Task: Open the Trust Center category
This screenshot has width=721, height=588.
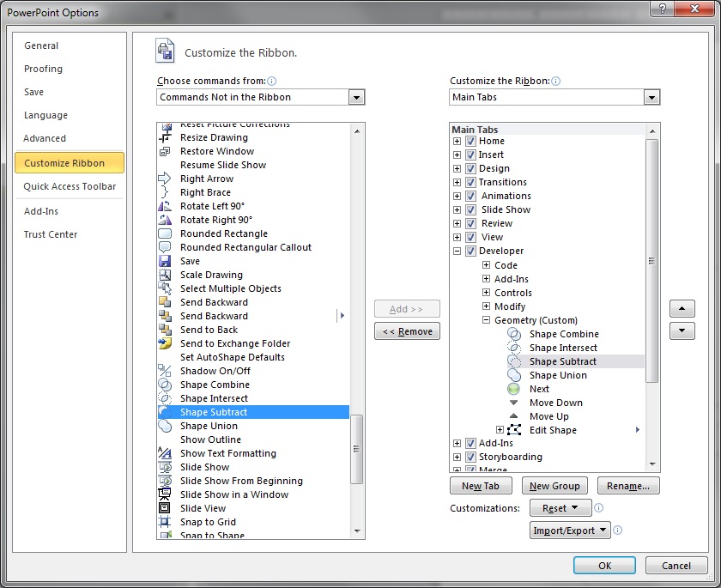Action: (x=51, y=234)
